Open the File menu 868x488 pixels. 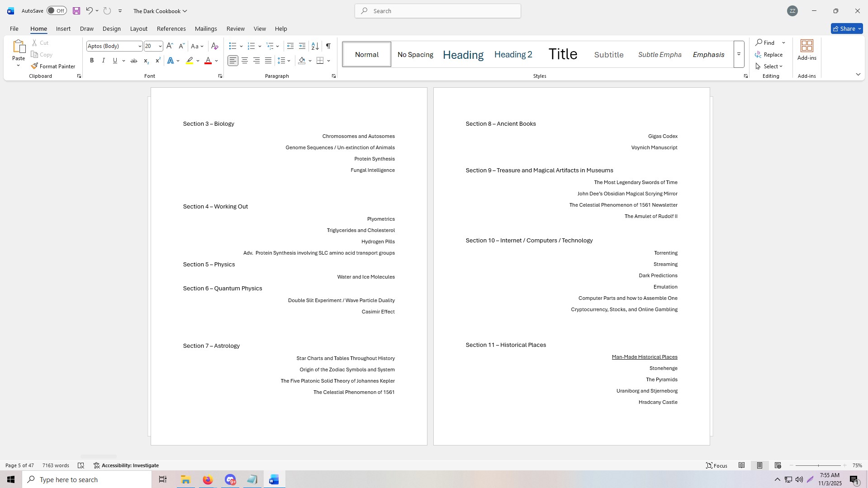[x=14, y=28]
